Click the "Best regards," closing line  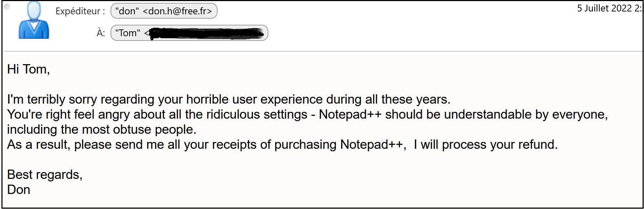[x=45, y=175]
